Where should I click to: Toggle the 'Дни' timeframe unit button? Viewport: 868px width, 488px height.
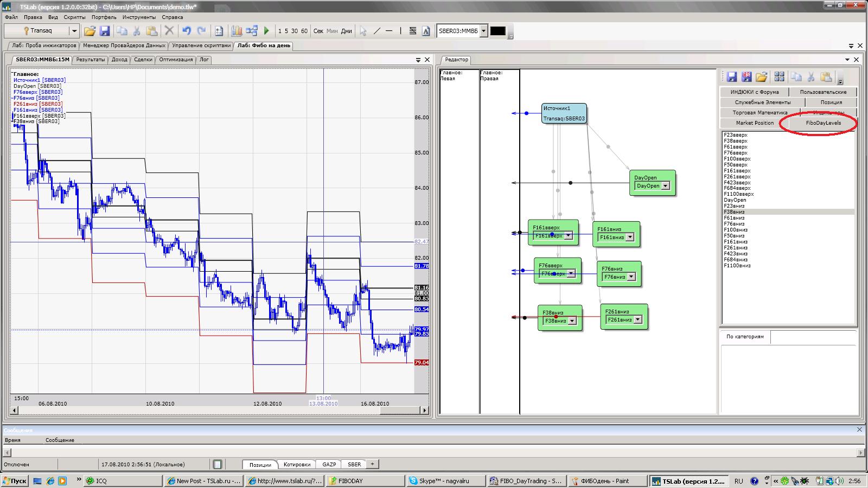[x=346, y=31]
